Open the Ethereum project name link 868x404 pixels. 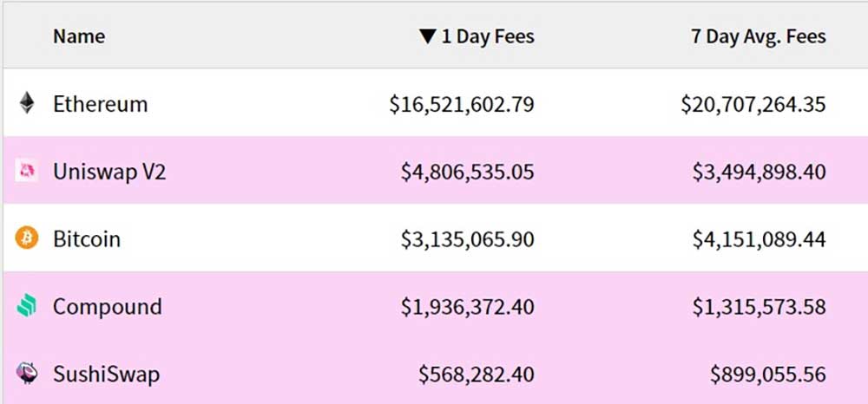pos(100,104)
